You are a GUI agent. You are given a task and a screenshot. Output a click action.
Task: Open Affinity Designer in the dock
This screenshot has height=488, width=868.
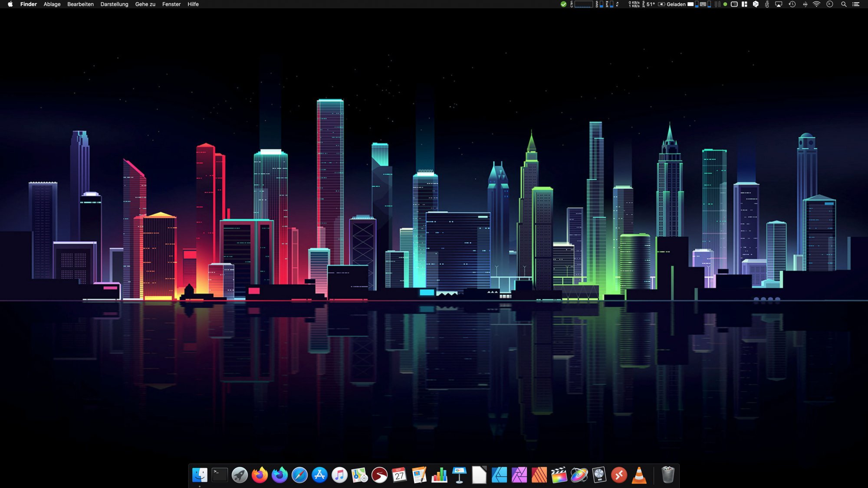tap(499, 475)
